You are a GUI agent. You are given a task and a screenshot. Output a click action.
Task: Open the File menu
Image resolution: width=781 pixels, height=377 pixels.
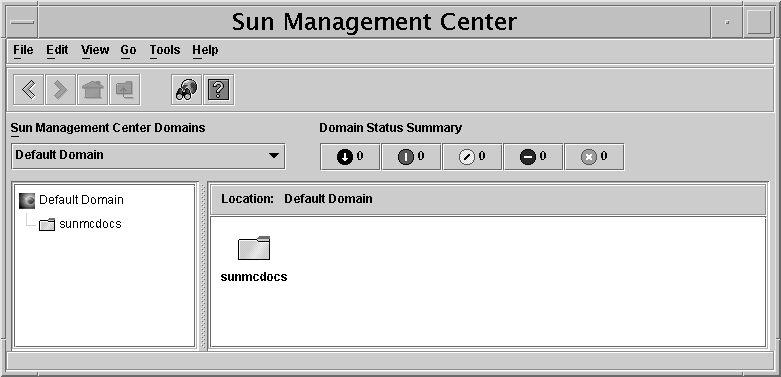23,50
